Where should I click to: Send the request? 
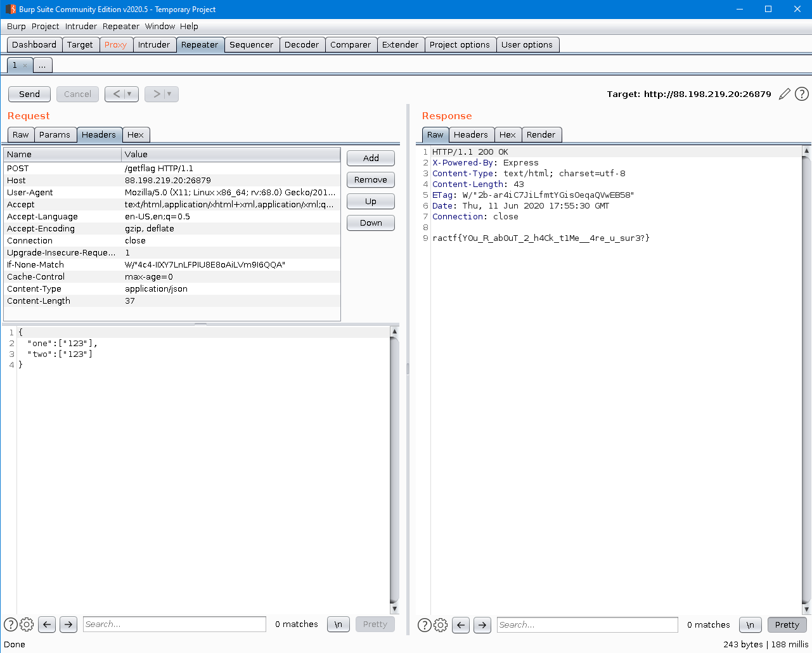pyautogui.click(x=29, y=94)
